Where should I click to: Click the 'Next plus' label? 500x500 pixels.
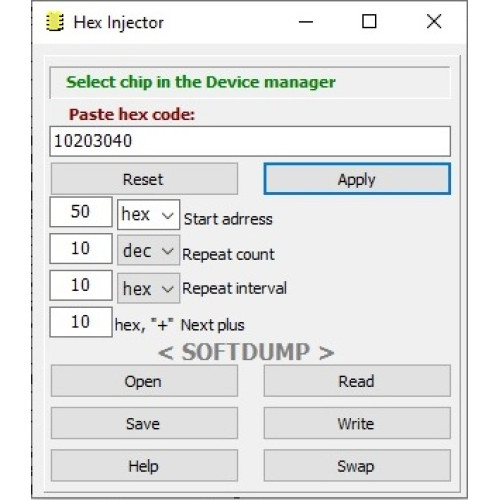pyautogui.click(x=212, y=325)
